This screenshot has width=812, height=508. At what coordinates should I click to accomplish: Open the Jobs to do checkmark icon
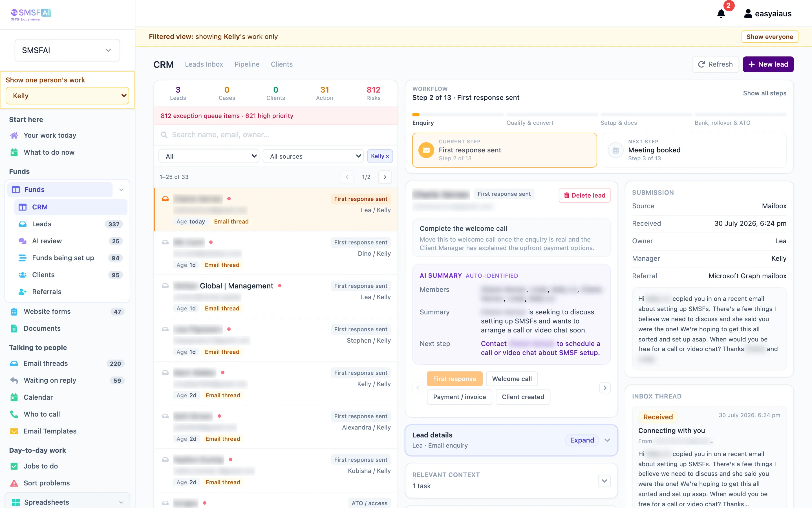pyautogui.click(x=14, y=466)
